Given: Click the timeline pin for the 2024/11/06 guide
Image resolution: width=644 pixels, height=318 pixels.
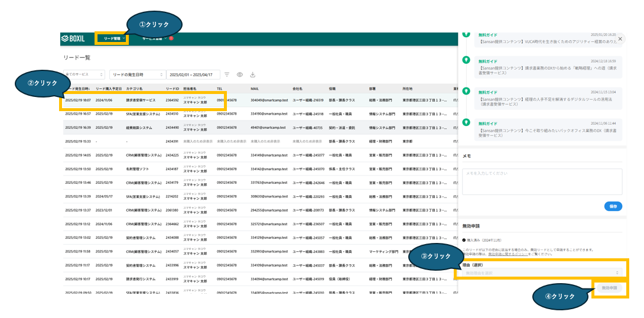Looking at the screenshot, I should [x=466, y=122].
